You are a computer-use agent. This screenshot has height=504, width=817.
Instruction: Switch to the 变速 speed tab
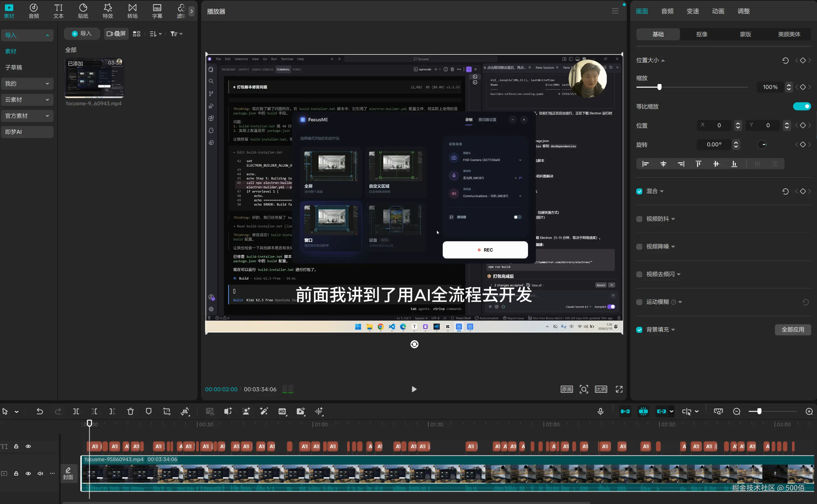pos(693,11)
